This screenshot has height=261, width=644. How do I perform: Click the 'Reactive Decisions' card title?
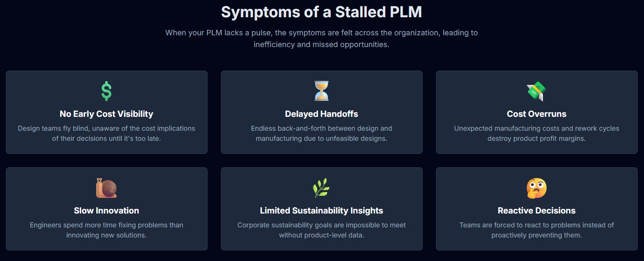(x=536, y=211)
